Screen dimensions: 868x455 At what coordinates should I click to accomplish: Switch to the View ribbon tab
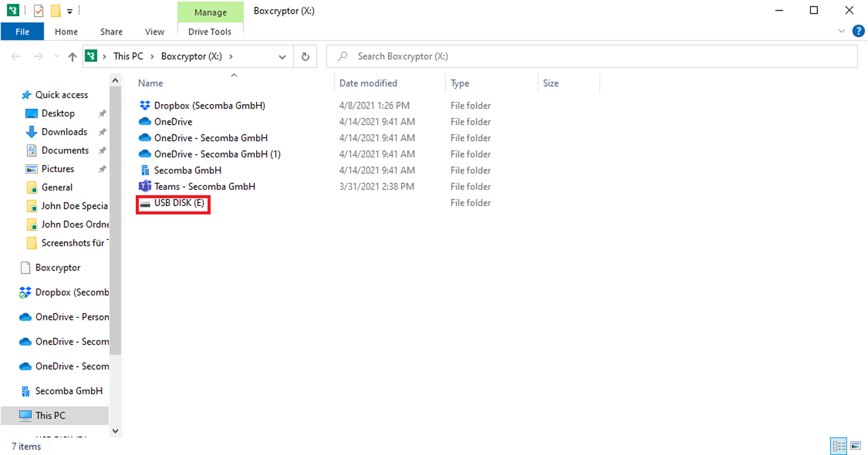click(x=155, y=31)
